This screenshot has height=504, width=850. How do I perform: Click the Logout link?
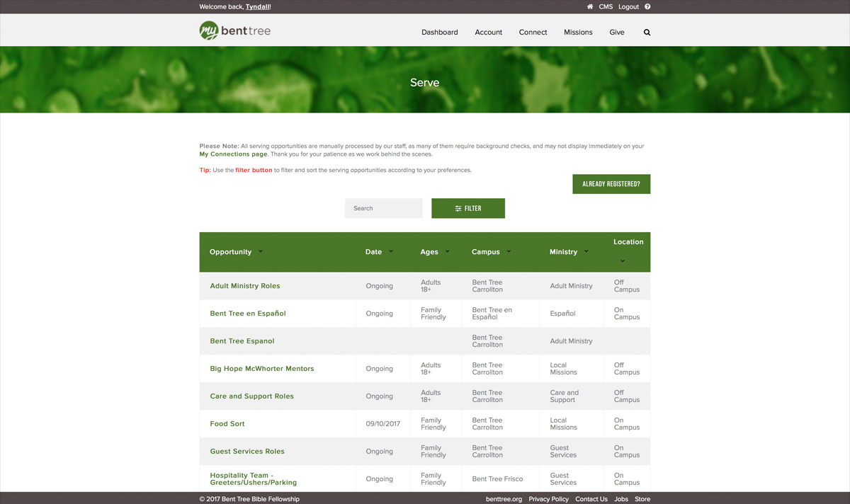tap(628, 6)
